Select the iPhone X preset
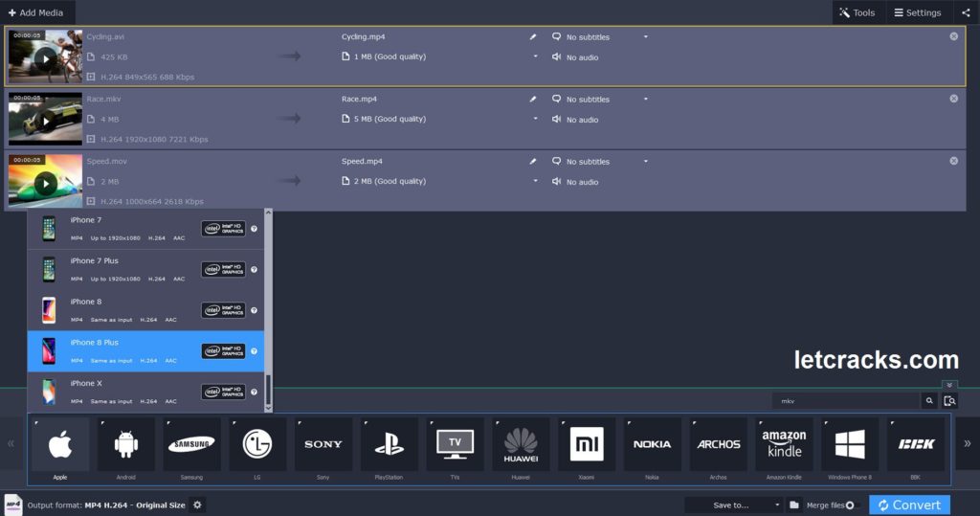The width and height of the screenshot is (980, 516). click(145, 393)
